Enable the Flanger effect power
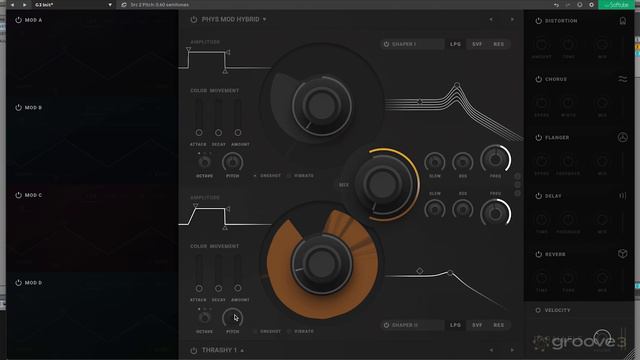This screenshot has height=360, width=640. pyautogui.click(x=538, y=138)
